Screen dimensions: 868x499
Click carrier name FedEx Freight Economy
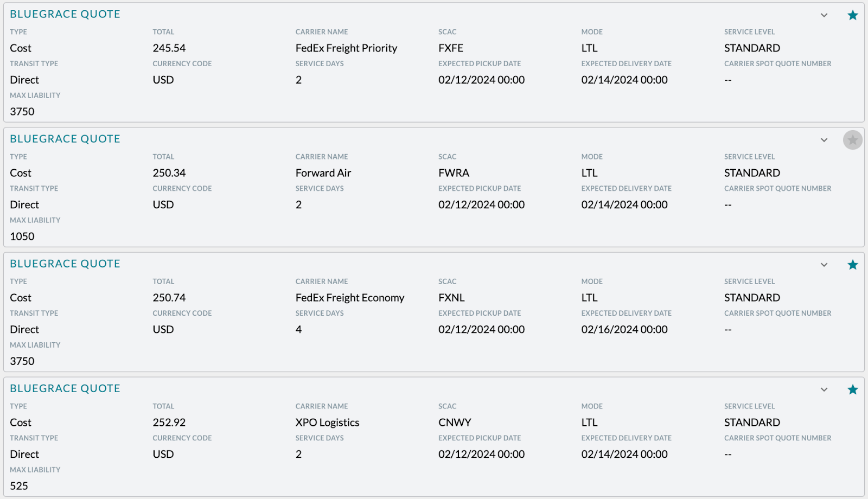coord(350,298)
